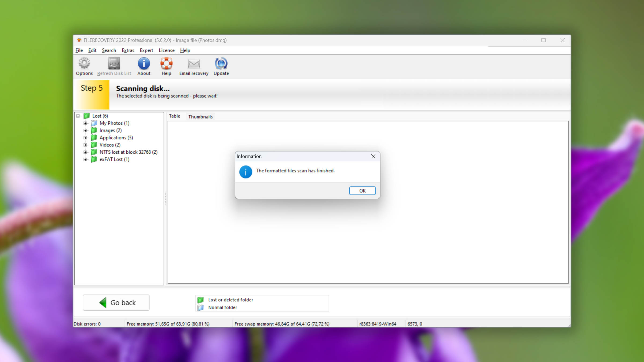644x362 pixels.
Task: Click the Free swap memory status entry
Action: click(282, 324)
